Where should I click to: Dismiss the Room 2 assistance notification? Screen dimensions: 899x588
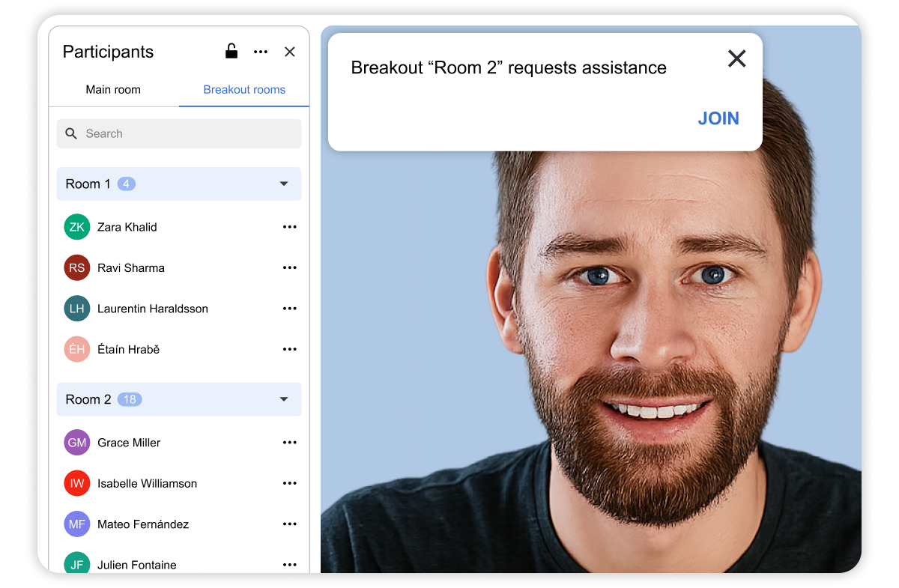pyautogui.click(x=736, y=58)
